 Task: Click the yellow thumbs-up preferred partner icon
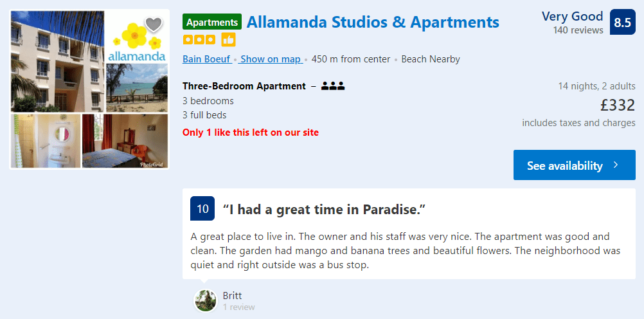[x=228, y=40]
